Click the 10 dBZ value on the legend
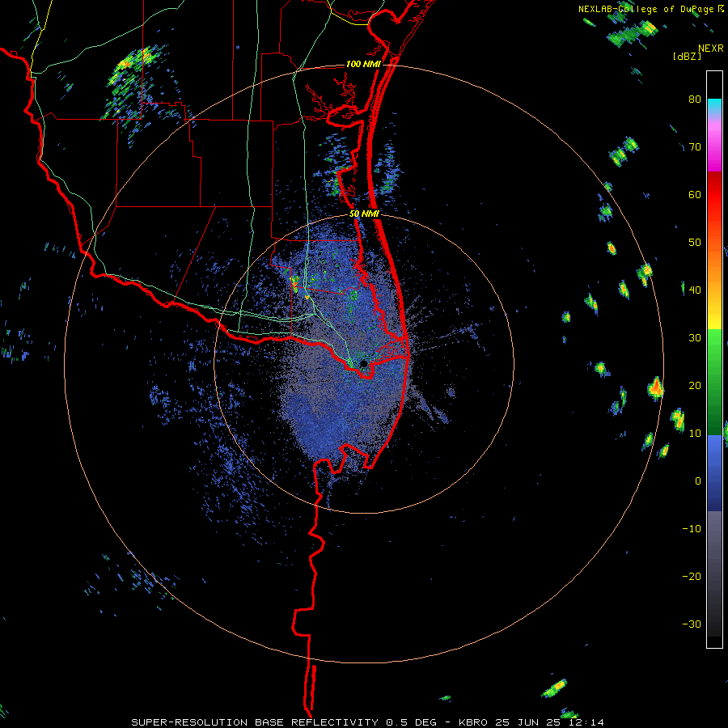This screenshot has width=728, height=728. pyautogui.click(x=695, y=434)
